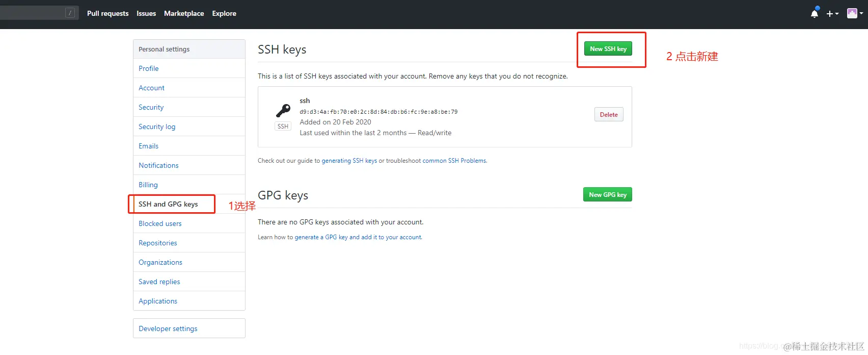Go to Emails settings
The image size is (868, 355).
click(x=189, y=146)
